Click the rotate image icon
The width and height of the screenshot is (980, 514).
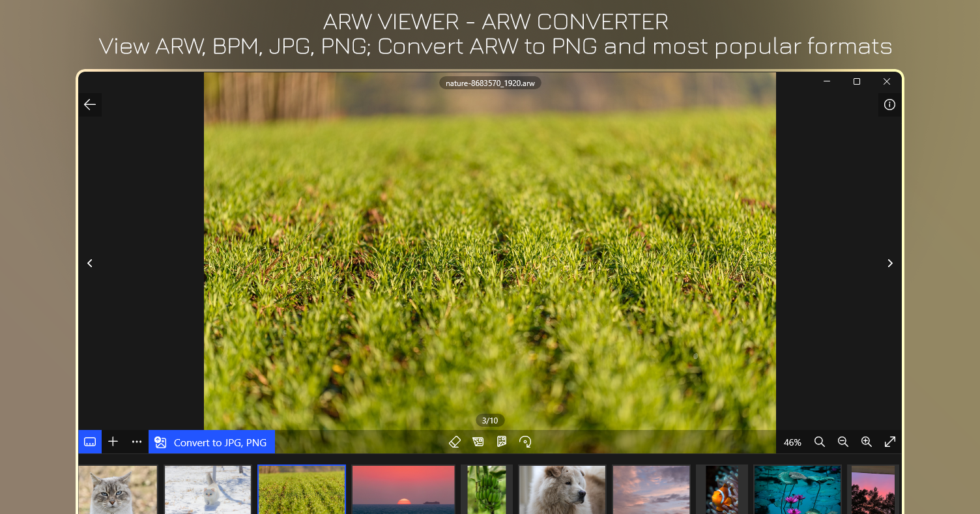(525, 442)
